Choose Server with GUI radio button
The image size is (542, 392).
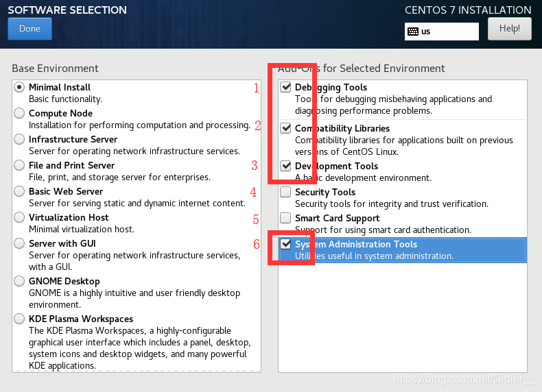point(19,243)
